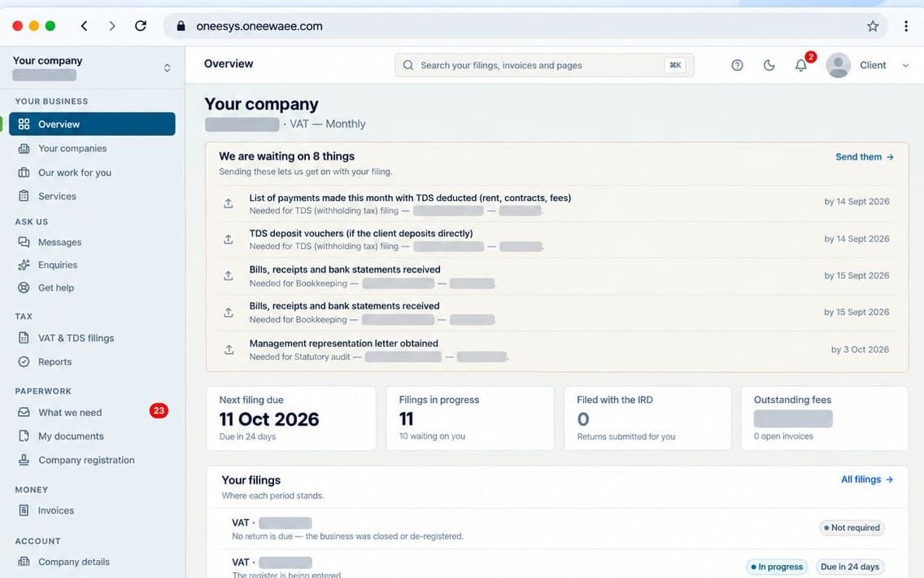This screenshot has height=578, width=924.
Task: Click the browser forward arrow
Action: [112, 26]
